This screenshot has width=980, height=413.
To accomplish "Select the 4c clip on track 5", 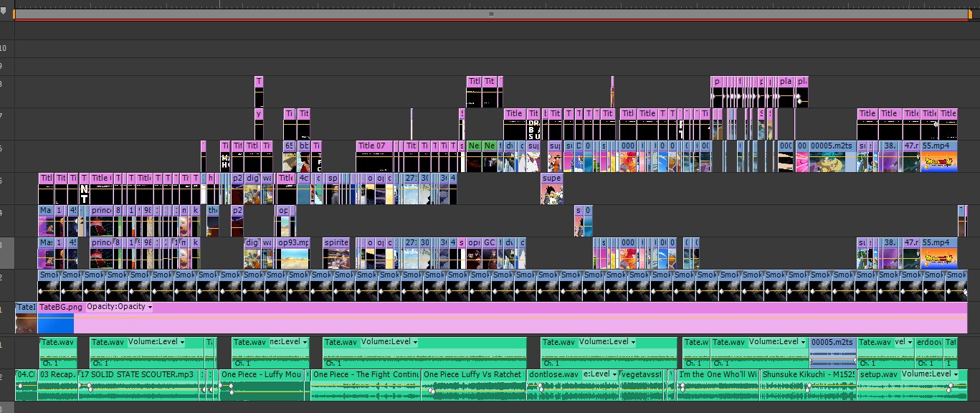I will 304,189.
